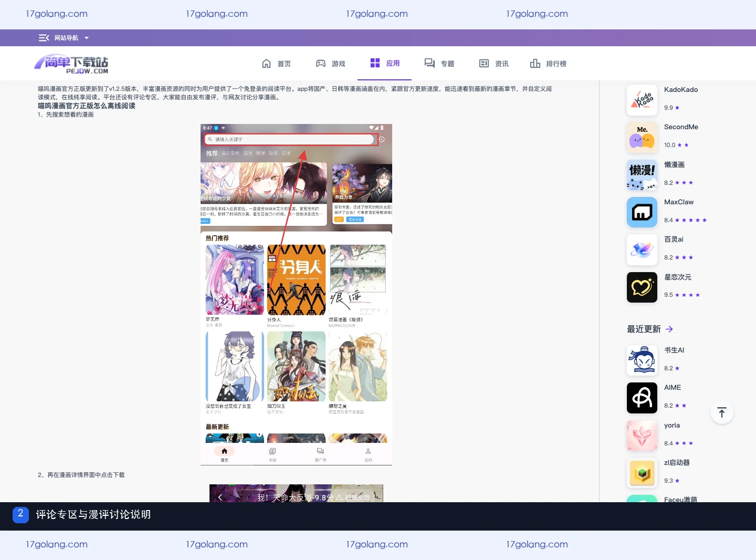The image size is (756, 560).
Task: Open the 最近更新 section heading
Action: pos(644,329)
